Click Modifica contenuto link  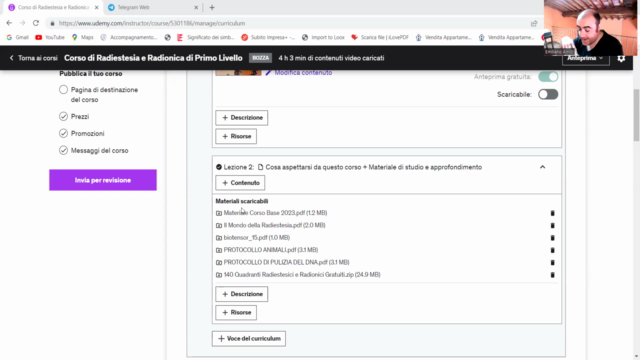pos(303,73)
